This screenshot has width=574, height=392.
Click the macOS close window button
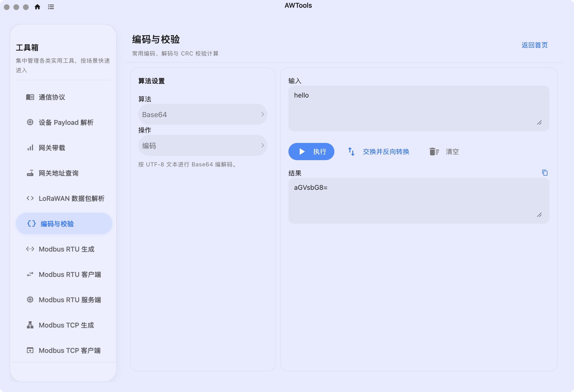[7, 7]
